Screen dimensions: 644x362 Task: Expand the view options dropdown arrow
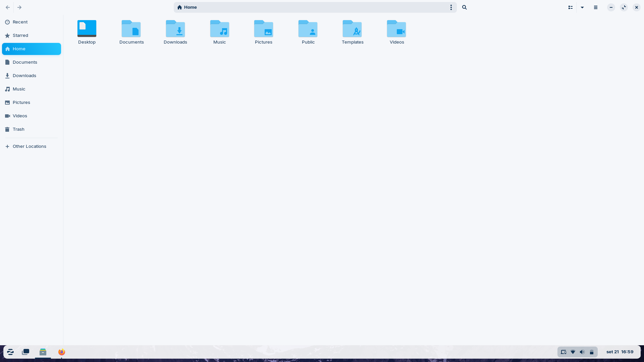[582, 7]
